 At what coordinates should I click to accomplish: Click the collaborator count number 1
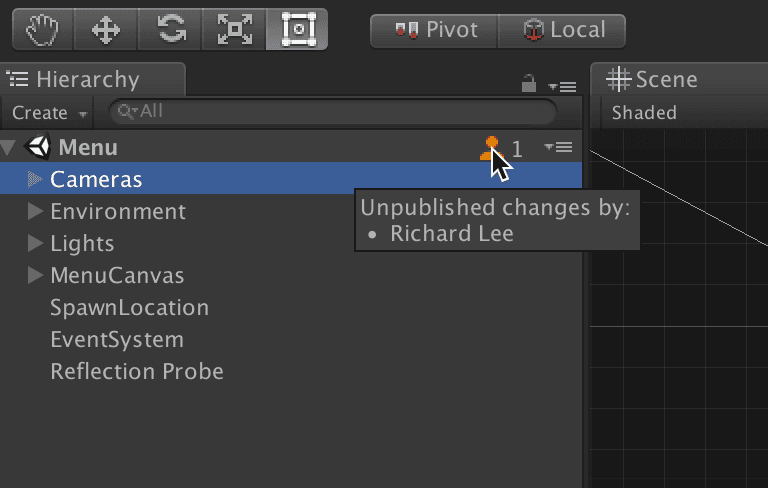[x=517, y=149]
